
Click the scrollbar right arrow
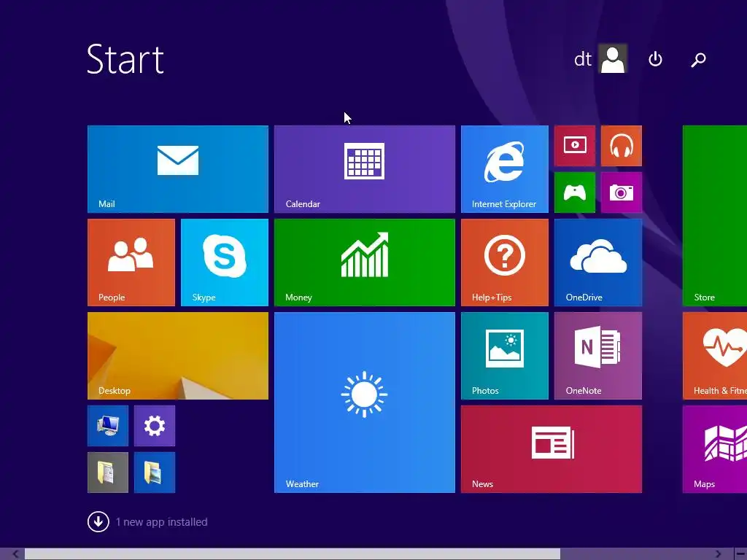pyautogui.click(x=718, y=554)
